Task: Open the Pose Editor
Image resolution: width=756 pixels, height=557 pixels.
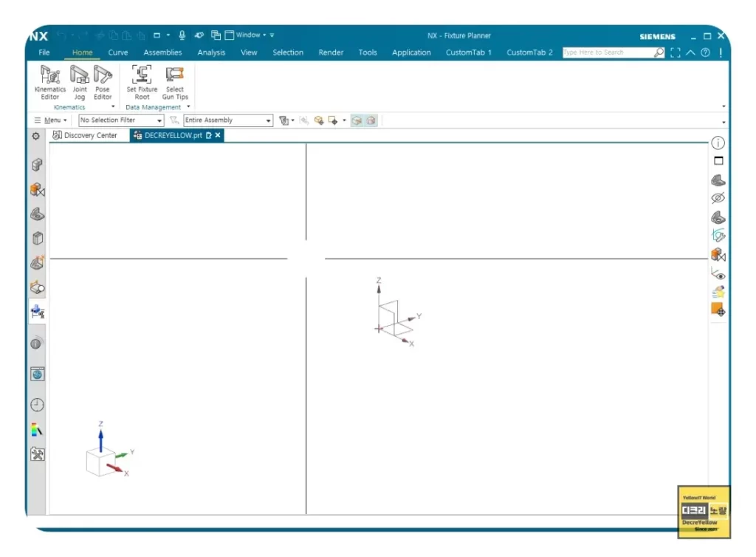Action: (103, 82)
